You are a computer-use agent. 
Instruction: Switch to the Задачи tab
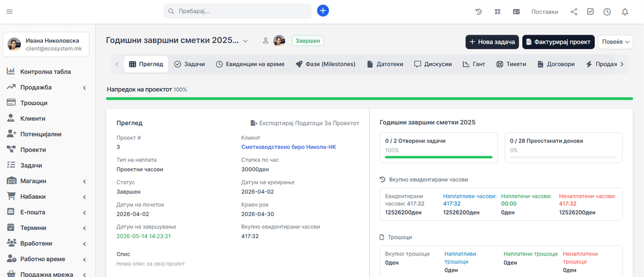coord(189,64)
